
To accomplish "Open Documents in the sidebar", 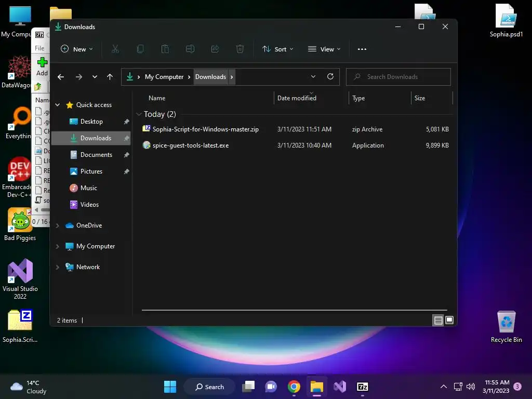I will 91,155.
